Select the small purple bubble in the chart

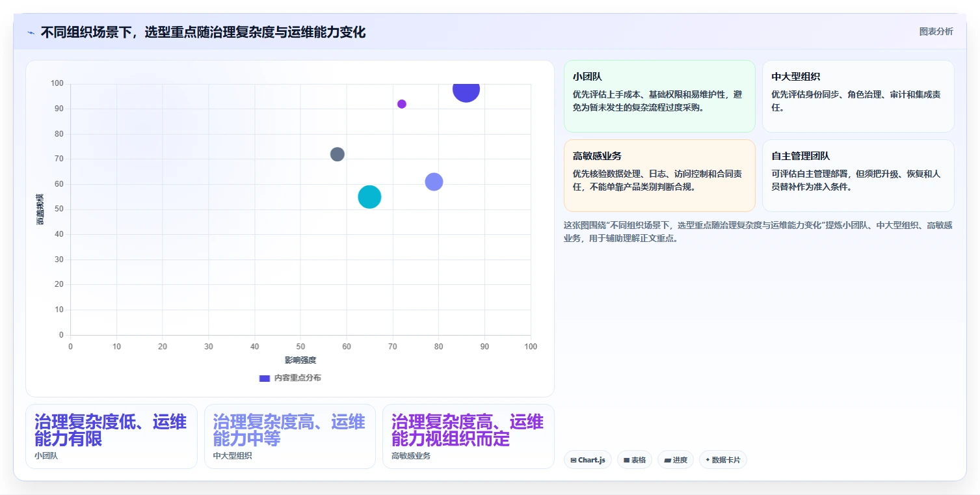[x=402, y=104]
